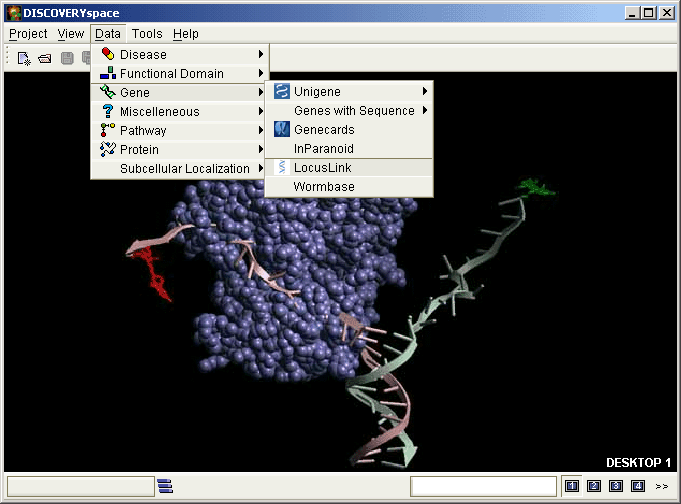Switch to desktop 3 button

point(616,486)
